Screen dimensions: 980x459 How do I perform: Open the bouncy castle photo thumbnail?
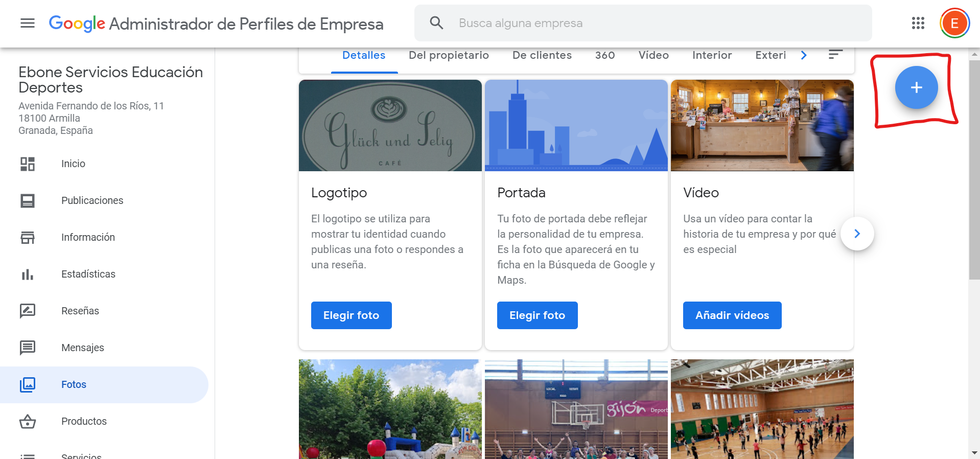coord(390,409)
